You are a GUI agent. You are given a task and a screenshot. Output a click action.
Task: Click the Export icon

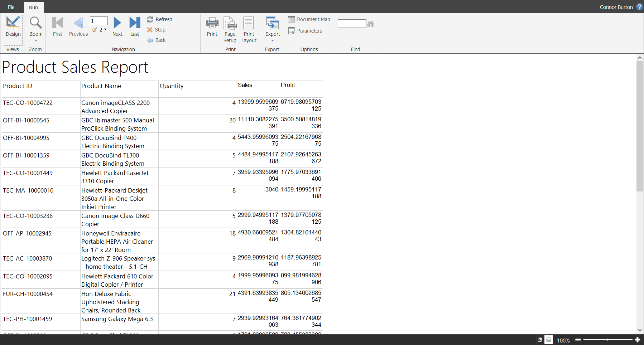point(273,23)
